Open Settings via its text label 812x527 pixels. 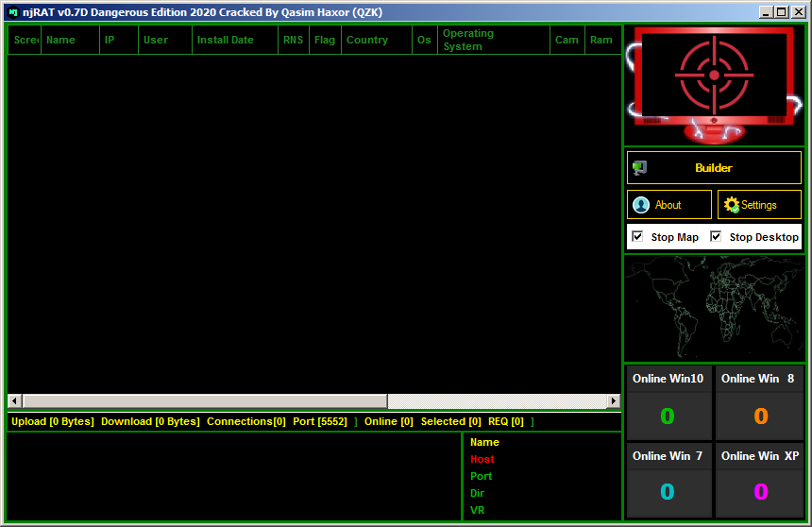[759, 205]
